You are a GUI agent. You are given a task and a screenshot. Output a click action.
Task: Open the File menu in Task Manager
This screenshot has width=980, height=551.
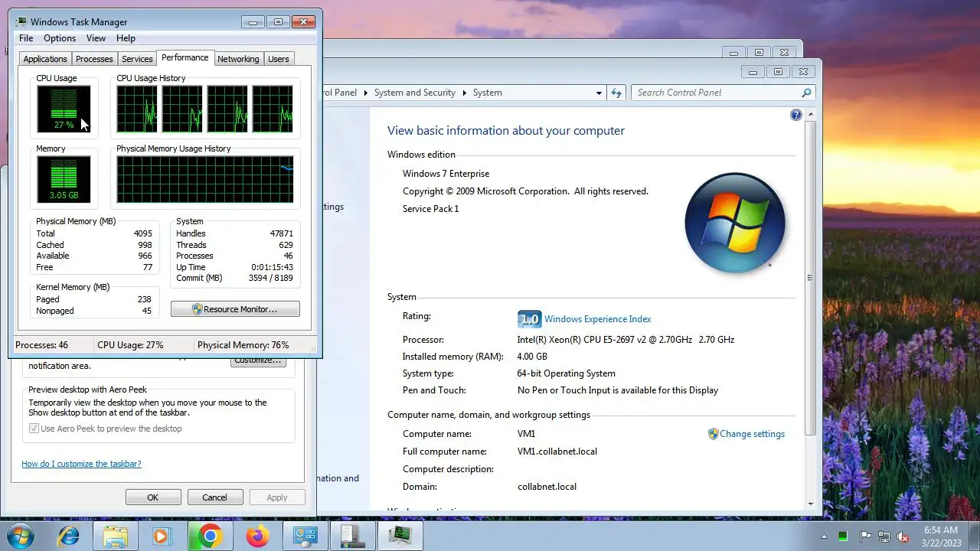pyautogui.click(x=26, y=38)
